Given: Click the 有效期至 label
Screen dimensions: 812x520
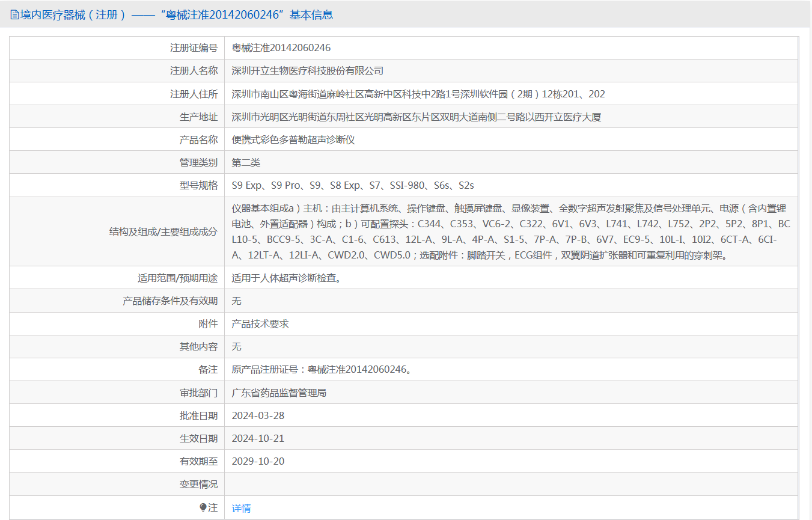Looking at the screenshot, I should click(x=199, y=462).
